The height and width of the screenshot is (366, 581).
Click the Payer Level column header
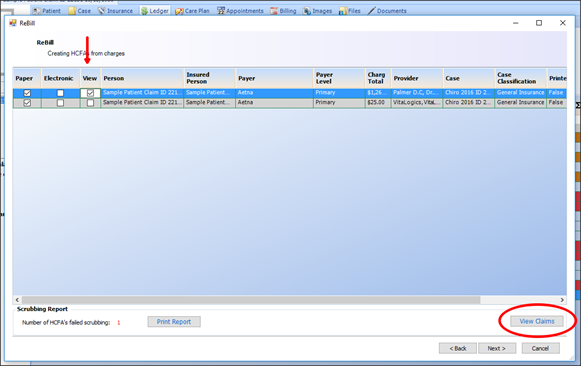click(339, 78)
